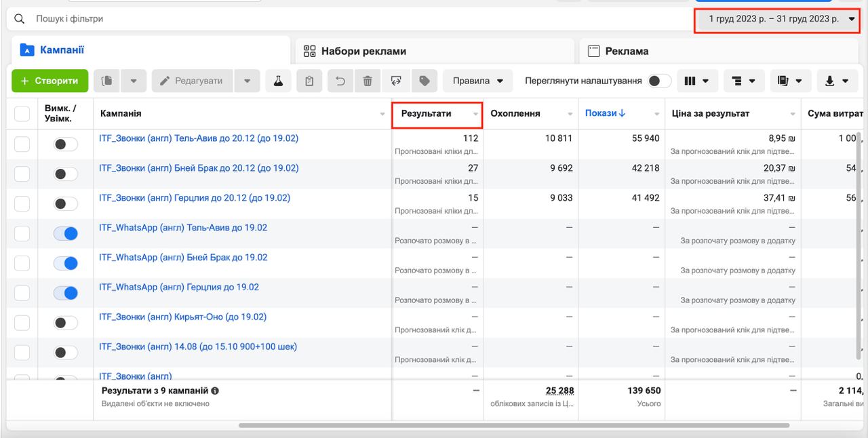Enable the ITF_Звонки Тель-Авив campaign toggle

(x=66, y=144)
